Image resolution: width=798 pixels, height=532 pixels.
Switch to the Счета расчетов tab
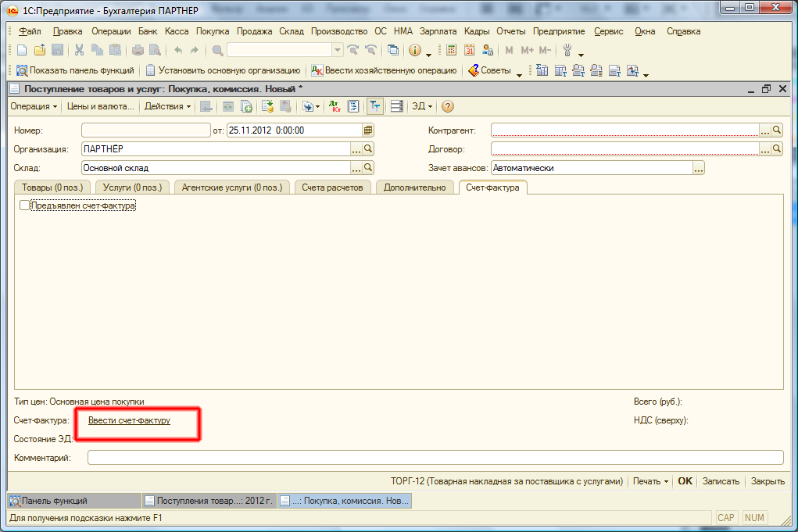click(x=332, y=187)
